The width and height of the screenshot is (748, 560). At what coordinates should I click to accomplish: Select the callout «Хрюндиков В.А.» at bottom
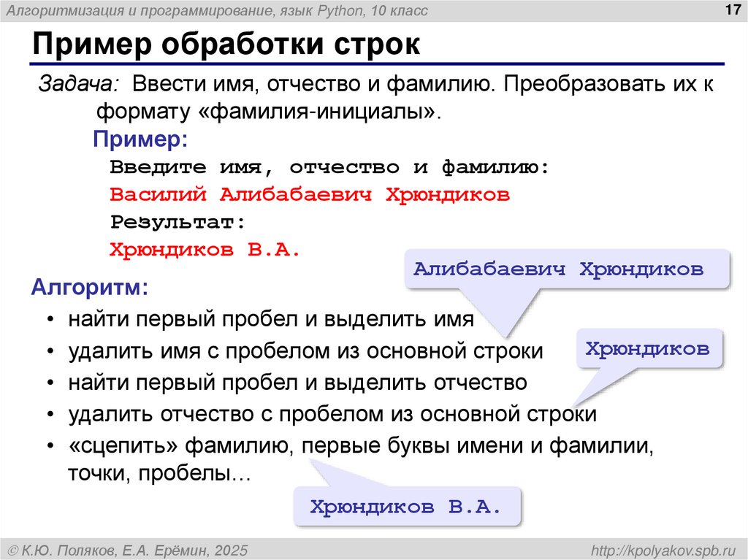406,504
